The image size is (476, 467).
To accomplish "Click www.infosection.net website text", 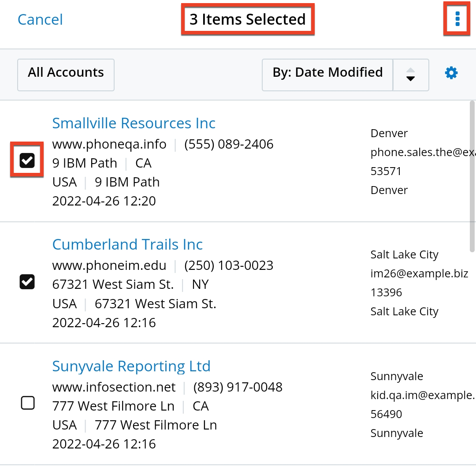I will (x=114, y=387).
